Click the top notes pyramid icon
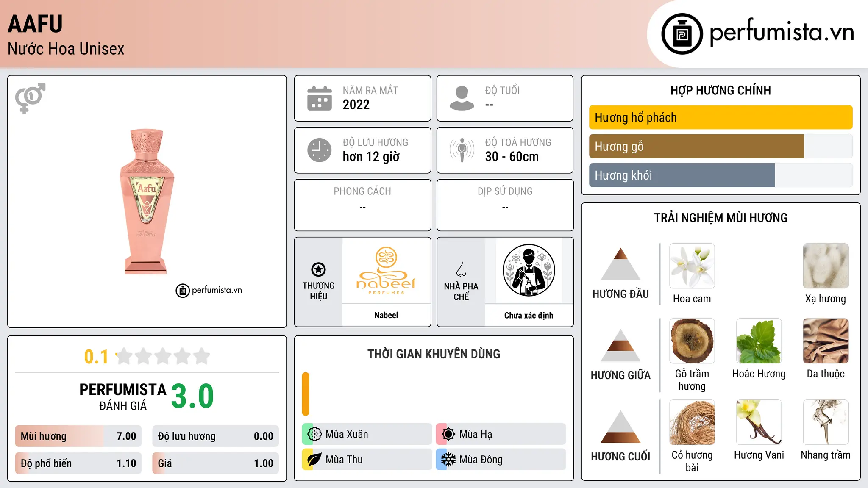This screenshot has width=868, height=488. click(620, 264)
